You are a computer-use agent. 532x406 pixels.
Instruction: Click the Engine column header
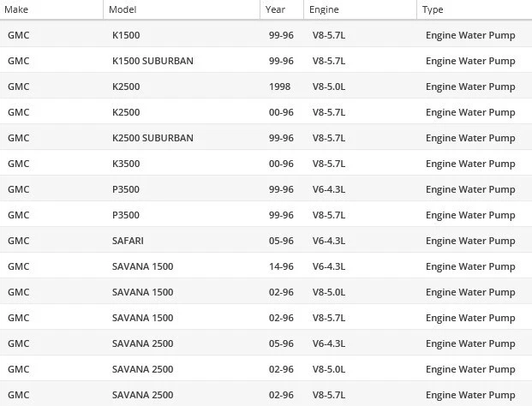click(325, 9)
